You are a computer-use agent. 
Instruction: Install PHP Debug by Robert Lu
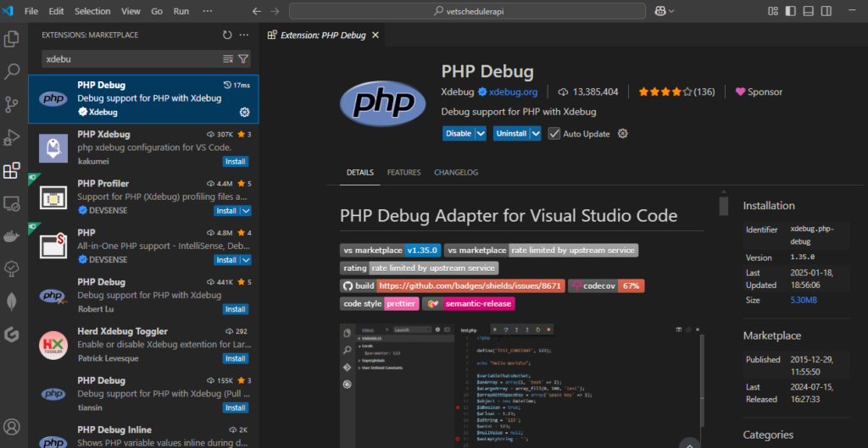(x=236, y=309)
